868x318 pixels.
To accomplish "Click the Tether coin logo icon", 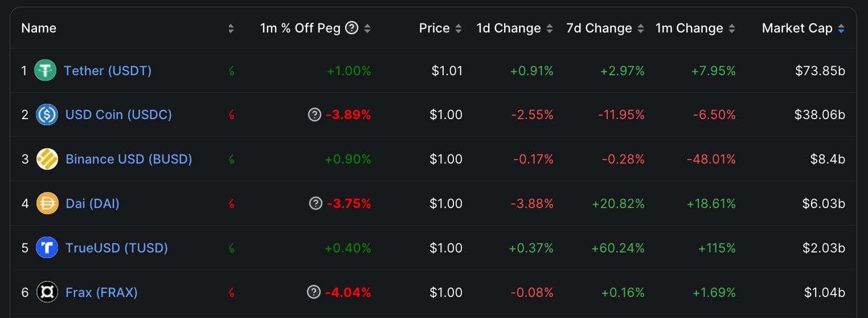I will 45,71.
